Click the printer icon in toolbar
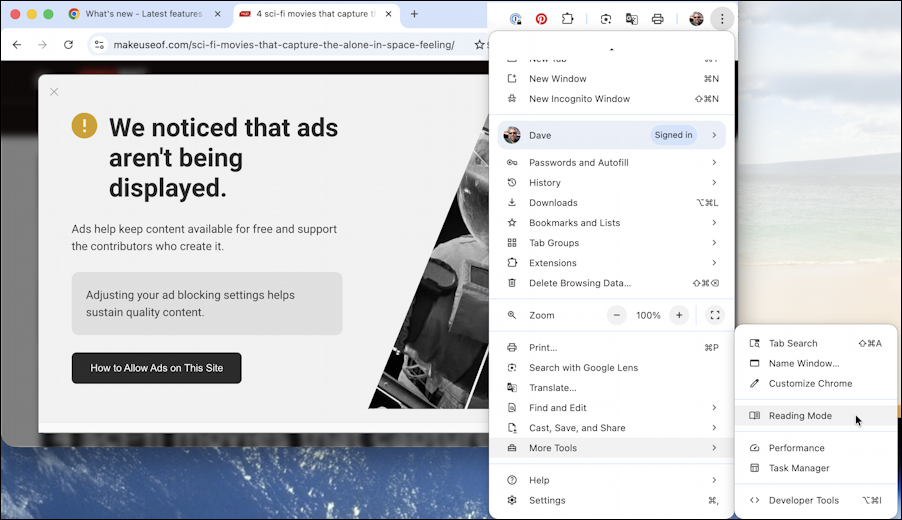Image resolution: width=902 pixels, height=520 pixels. point(658,19)
